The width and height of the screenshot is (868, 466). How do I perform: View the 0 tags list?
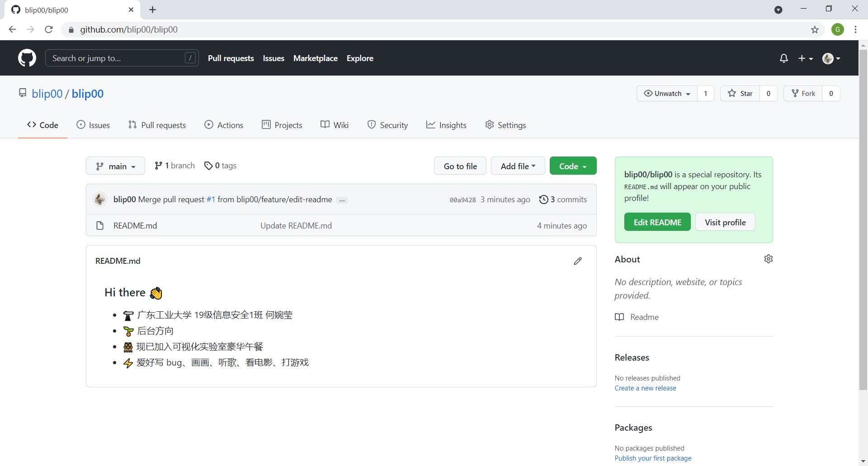pyautogui.click(x=220, y=166)
